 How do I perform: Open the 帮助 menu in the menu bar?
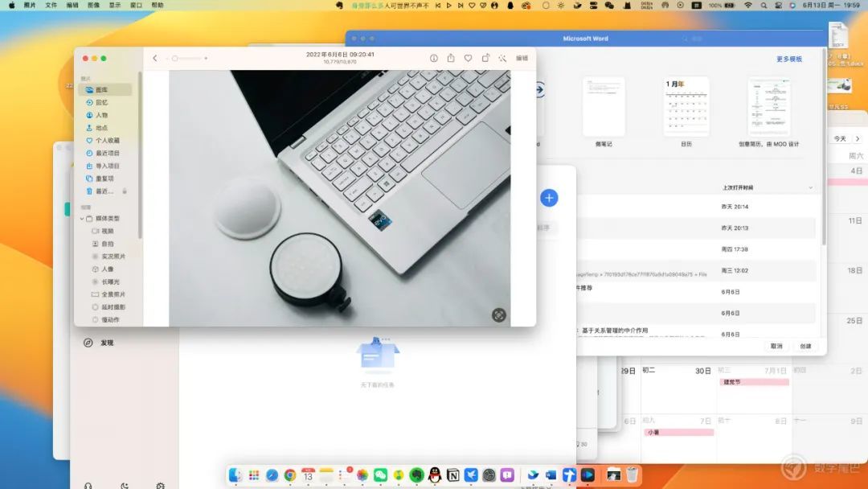click(158, 5)
